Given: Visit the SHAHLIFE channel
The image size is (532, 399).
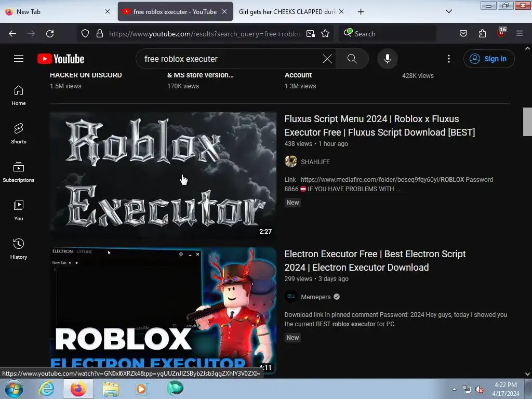Looking at the screenshot, I should pos(315,162).
